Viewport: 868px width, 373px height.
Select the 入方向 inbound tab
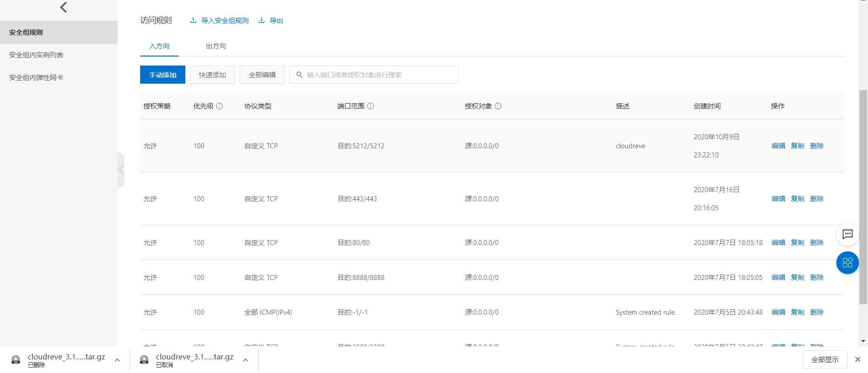tap(159, 46)
